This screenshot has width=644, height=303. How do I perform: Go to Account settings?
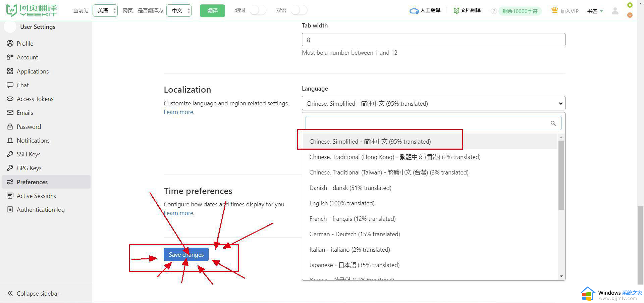(x=46, y=57)
